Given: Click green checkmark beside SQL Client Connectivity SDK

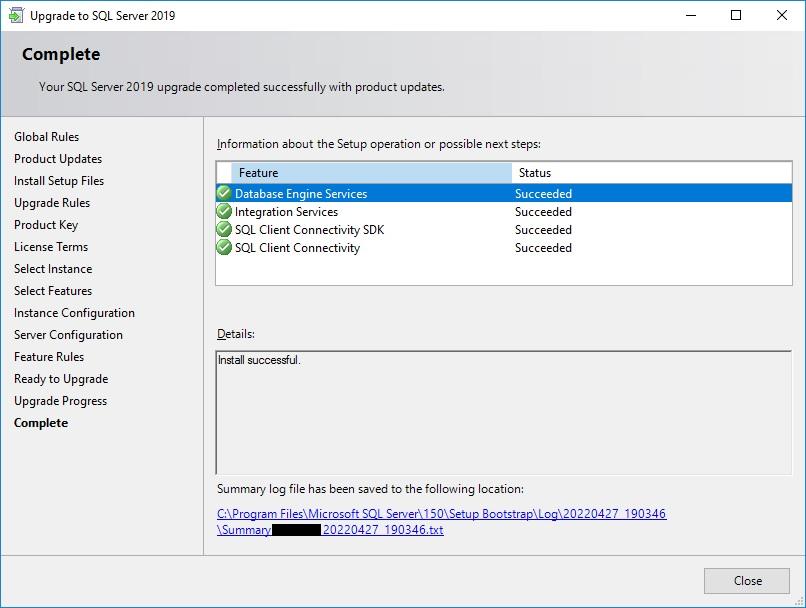Looking at the screenshot, I should (224, 229).
